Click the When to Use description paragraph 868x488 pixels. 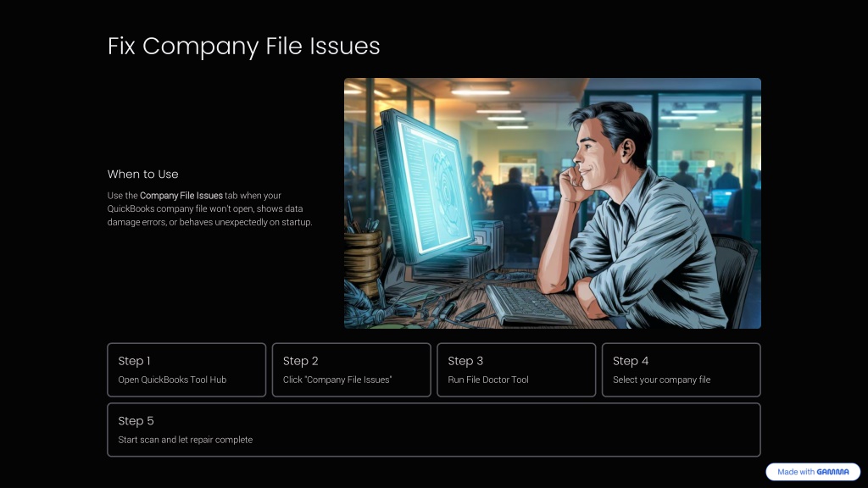pyautogui.click(x=210, y=208)
